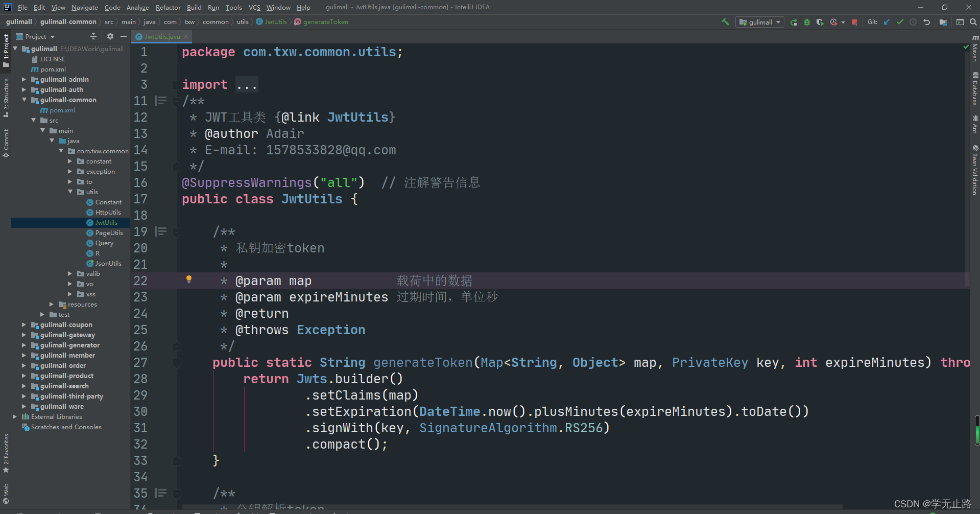Open Project Structure folder icon

click(943, 22)
